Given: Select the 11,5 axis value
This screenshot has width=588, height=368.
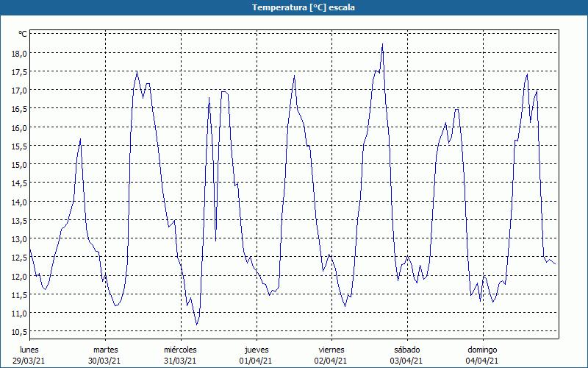Looking at the screenshot, I should point(19,295).
